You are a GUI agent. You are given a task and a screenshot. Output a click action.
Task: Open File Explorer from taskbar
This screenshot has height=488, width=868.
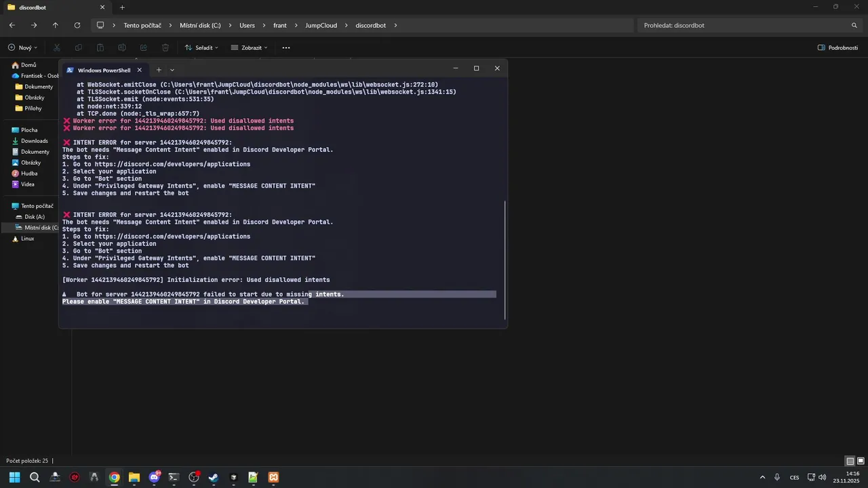pyautogui.click(x=134, y=477)
